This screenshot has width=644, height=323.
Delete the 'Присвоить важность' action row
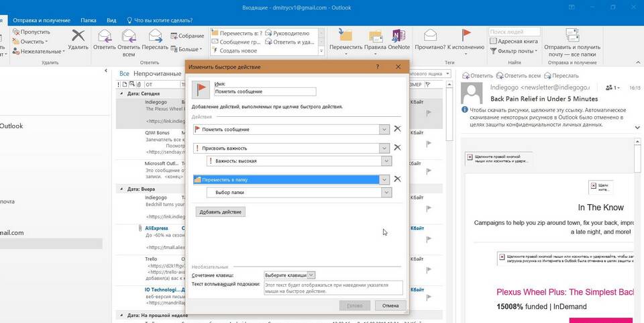[397, 148]
